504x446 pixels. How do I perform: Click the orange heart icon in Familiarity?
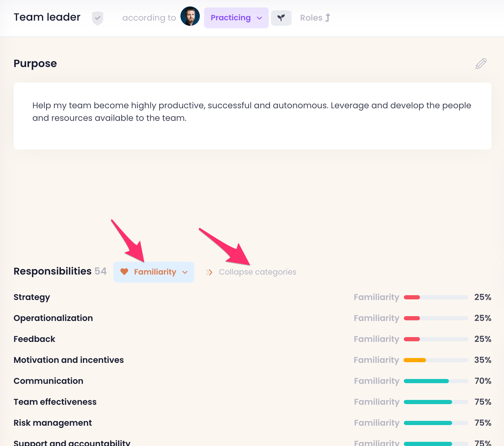[124, 272]
